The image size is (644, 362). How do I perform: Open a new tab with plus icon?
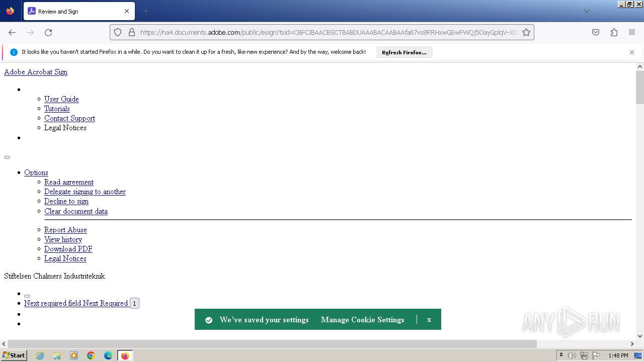(146, 11)
